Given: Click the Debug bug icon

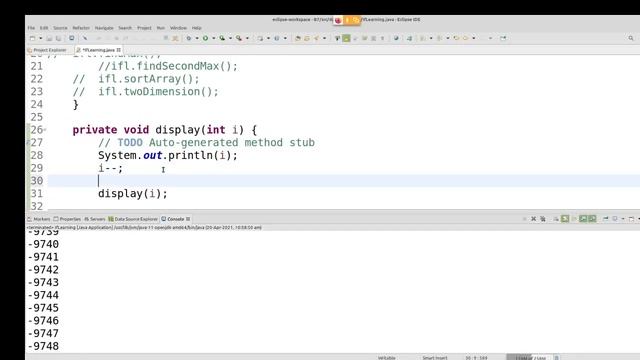Looking at the screenshot, I should click(x=189, y=38).
